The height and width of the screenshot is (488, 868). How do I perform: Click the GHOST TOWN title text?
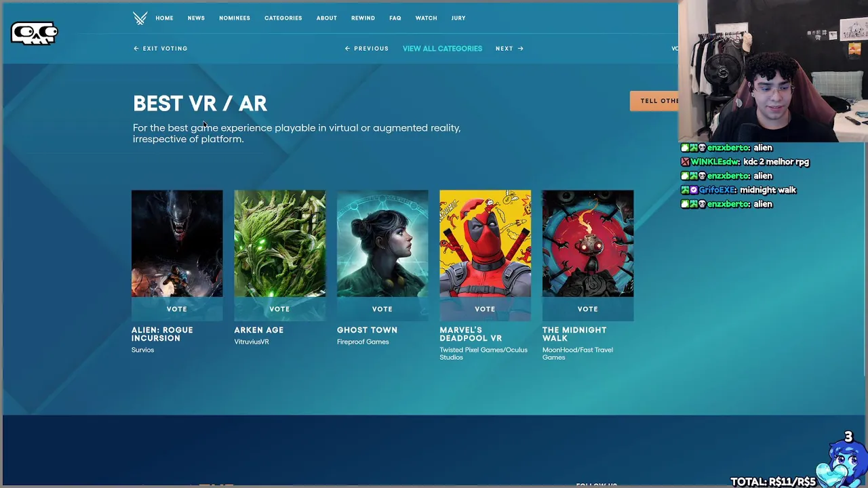[367, 330]
